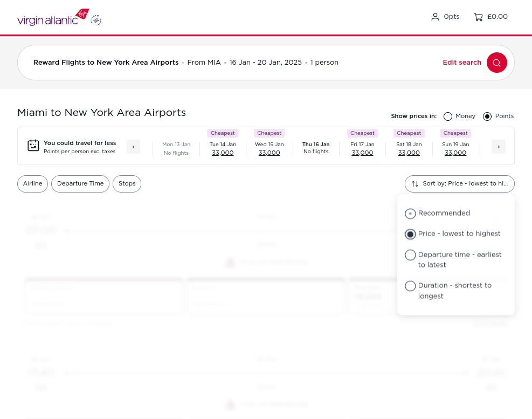Click the 16 Jan - 20 Jan, 2025 dates
Viewport: 532px width, 419px height.
coord(265,63)
